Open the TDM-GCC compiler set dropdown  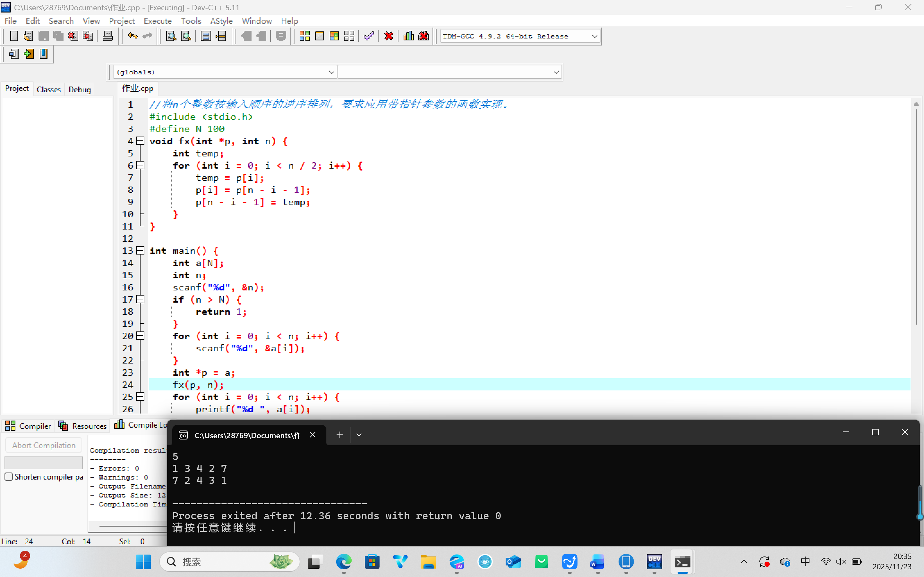(594, 36)
